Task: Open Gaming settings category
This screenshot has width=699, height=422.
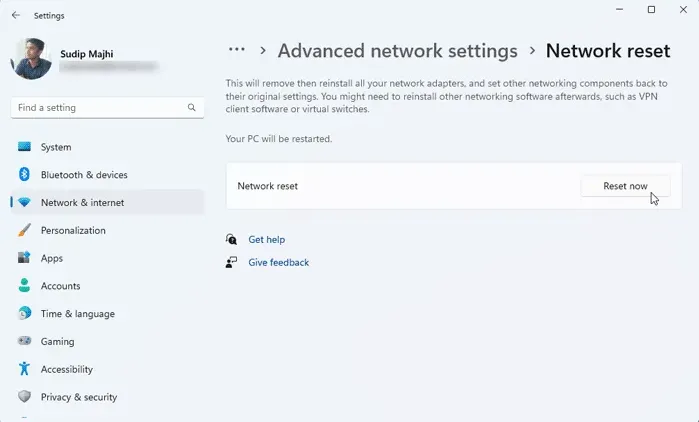Action: (107, 341)
